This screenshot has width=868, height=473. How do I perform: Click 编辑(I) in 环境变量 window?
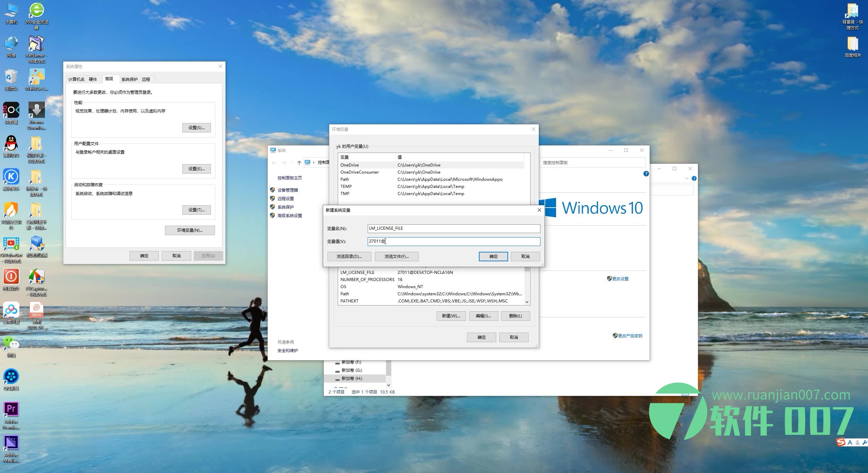pyautogui.click(x=483, y=316)
